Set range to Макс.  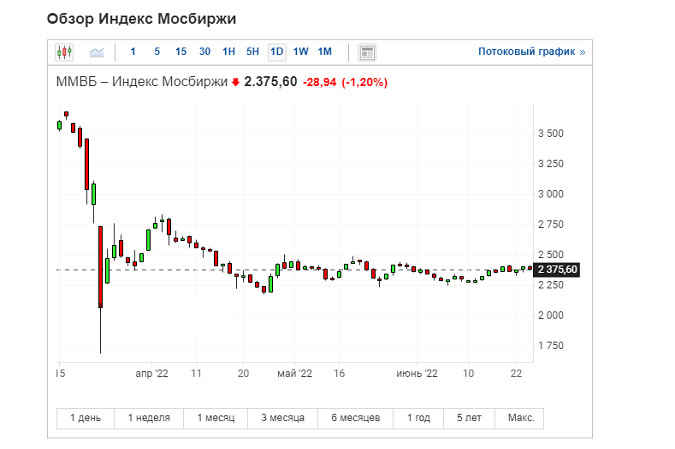[520, 418]
